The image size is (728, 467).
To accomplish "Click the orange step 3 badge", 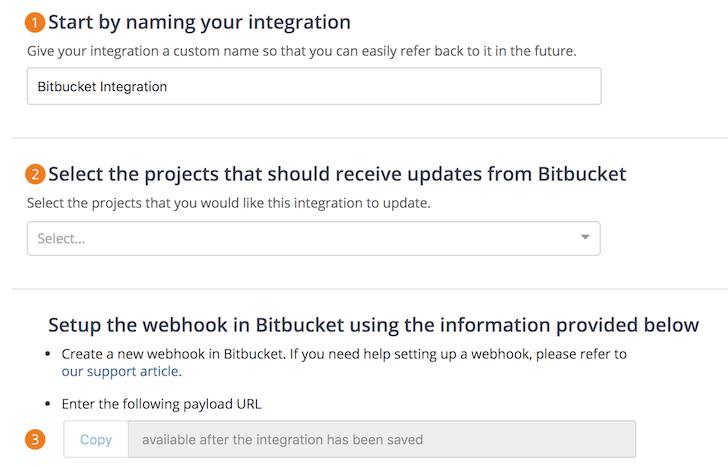I will coord(36,439).
